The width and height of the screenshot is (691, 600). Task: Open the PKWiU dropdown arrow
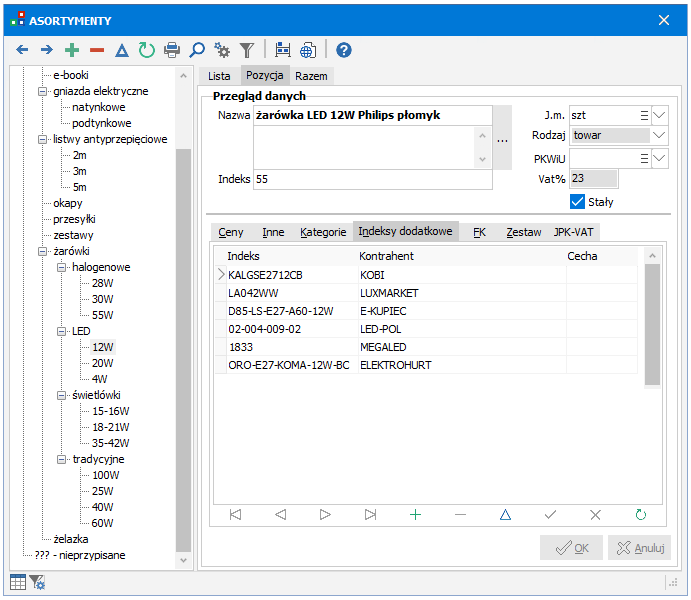point(659,159)
